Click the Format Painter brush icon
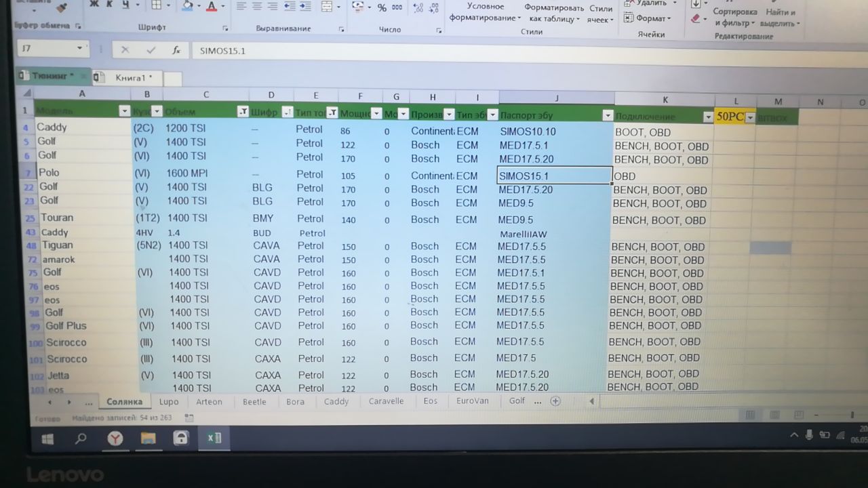This screenshot has height=488, width=868. tap(62, 7)
